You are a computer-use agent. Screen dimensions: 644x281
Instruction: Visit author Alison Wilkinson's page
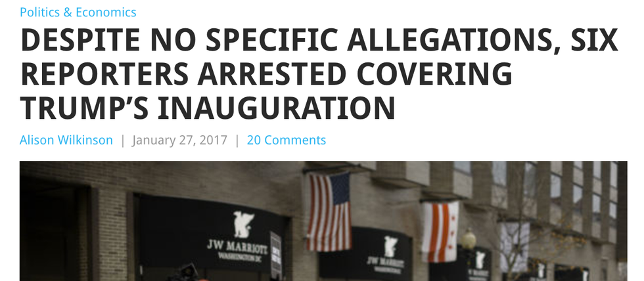[66, 140]
